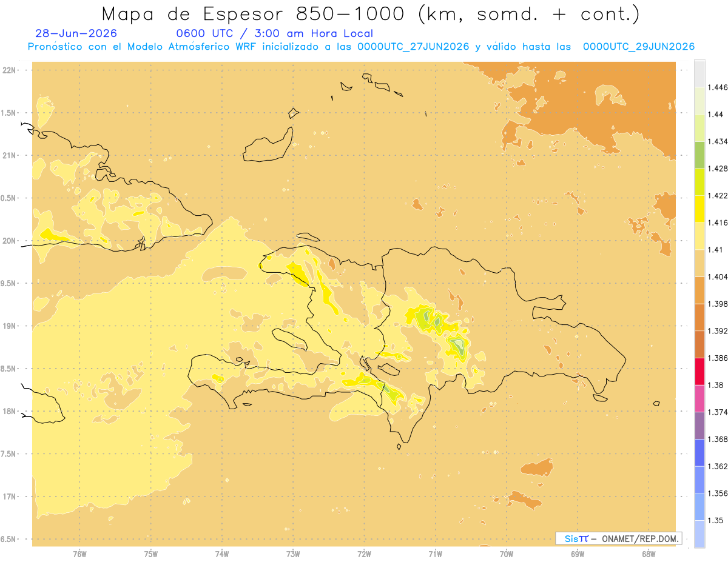Click the "0600 UTC / 3:00 am Hora Local" time label

coord(275,34)
